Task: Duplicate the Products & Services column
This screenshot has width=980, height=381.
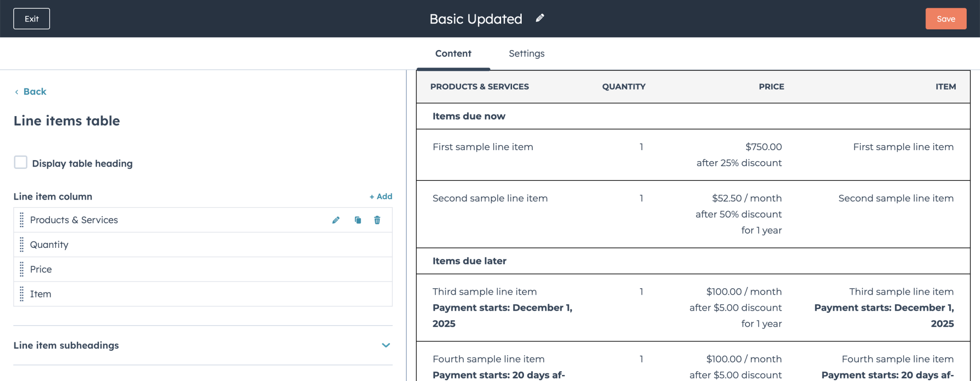Action: coord(358,220)
